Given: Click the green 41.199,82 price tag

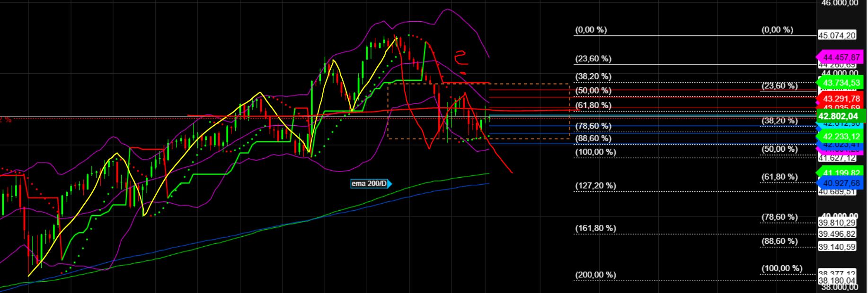Looking at the screenshot, I should pos(841,173).
